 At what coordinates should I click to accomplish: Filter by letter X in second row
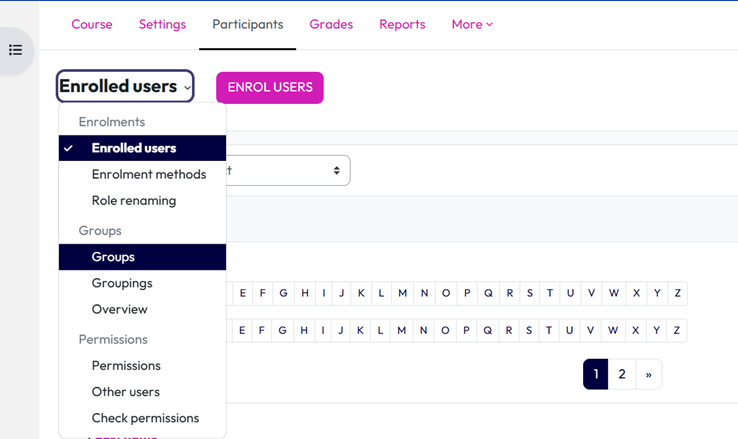tap(635, 330)
